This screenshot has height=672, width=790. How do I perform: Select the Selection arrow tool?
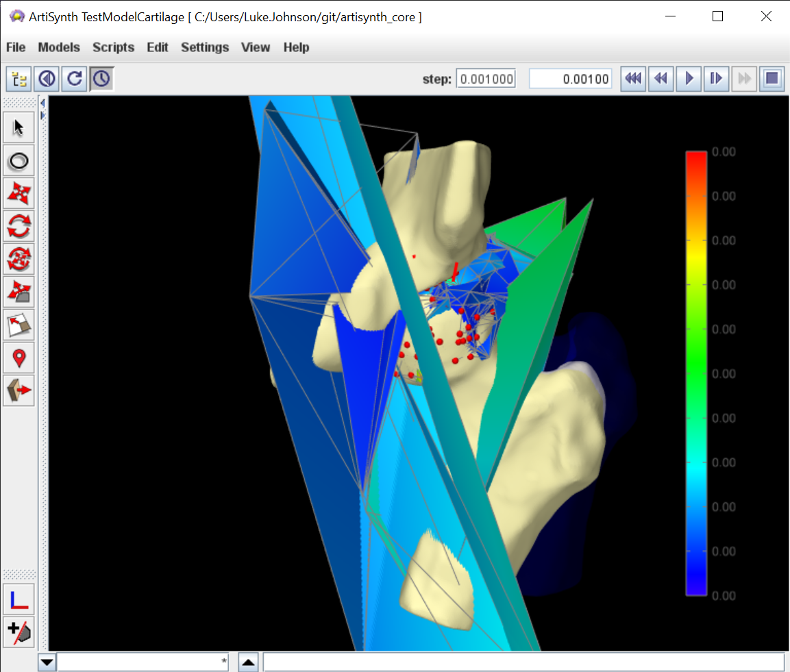(x=18, y=127)
